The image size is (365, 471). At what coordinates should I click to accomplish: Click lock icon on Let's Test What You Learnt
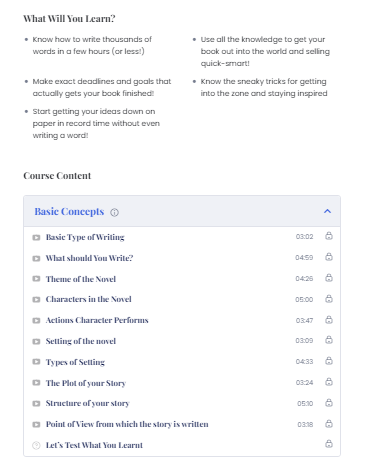tap(329, 444)
